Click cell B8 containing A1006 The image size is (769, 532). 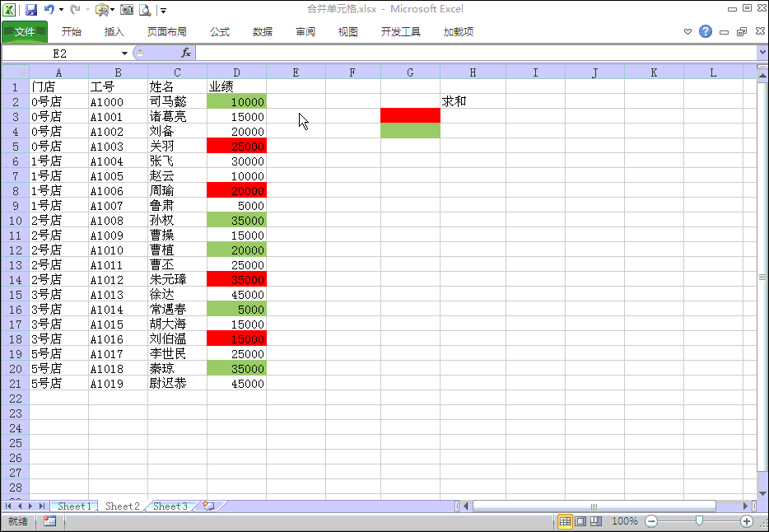118,190
